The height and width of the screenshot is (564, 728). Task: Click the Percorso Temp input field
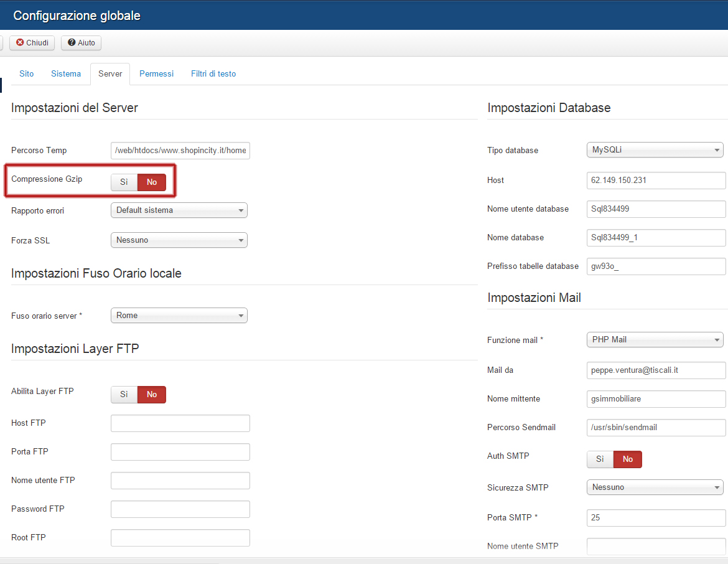pos(180,151)
